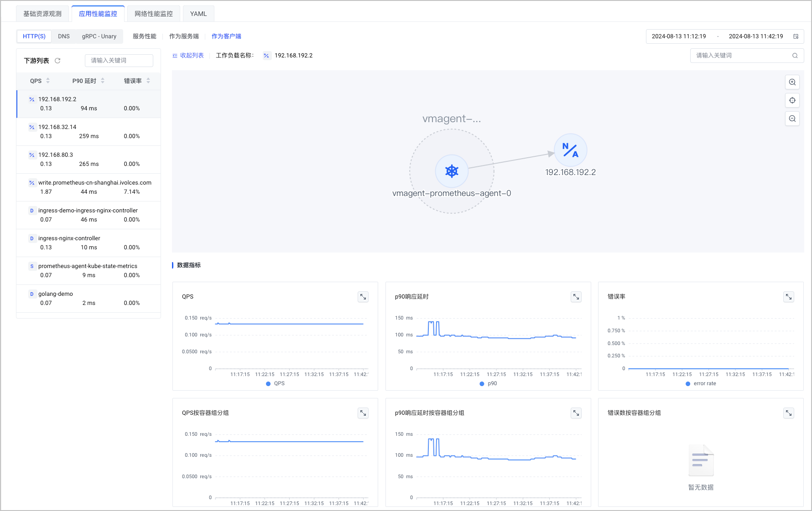Open the 服务性能 view
The width and height of the screenshot is (812, 511).
(x=145, y=36)
